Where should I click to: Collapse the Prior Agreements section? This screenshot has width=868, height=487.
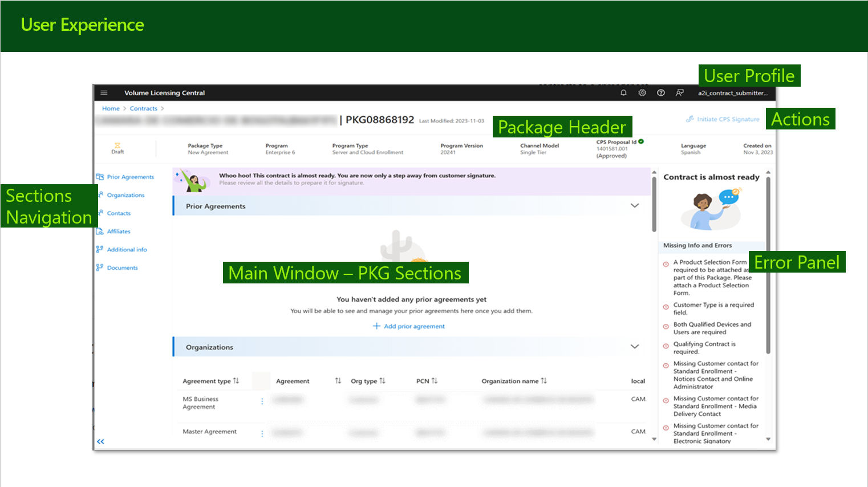(x=635, y=206)
